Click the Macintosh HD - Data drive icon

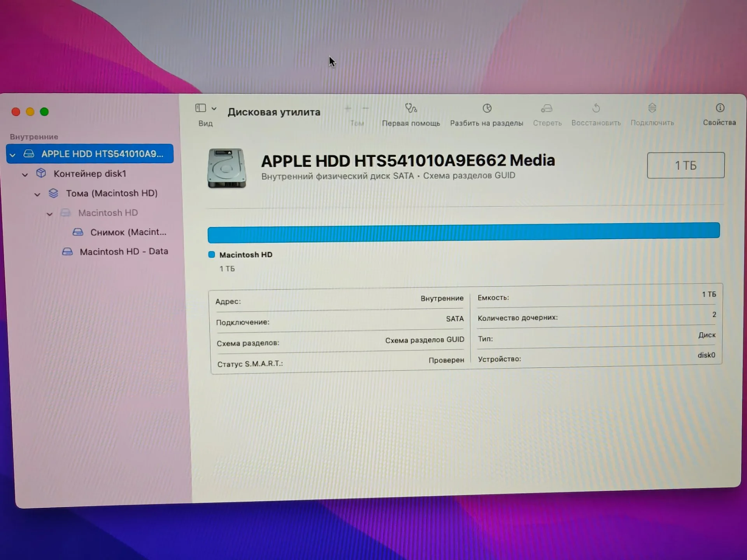point(67,252)
